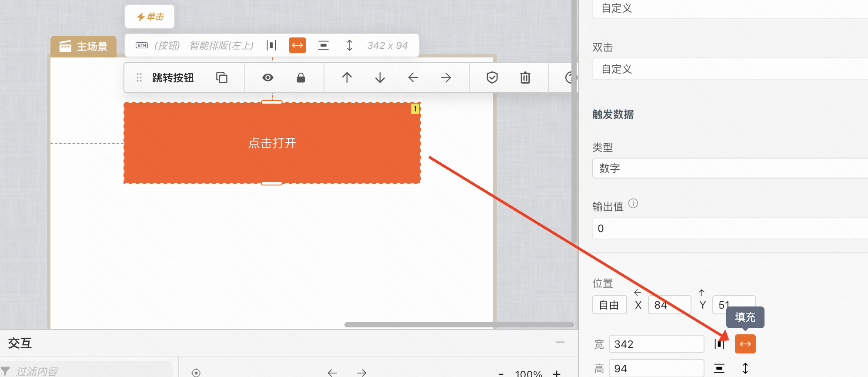
Task: Toggle orange 填充 fill-width button
Action: click(x=745, y=344)
